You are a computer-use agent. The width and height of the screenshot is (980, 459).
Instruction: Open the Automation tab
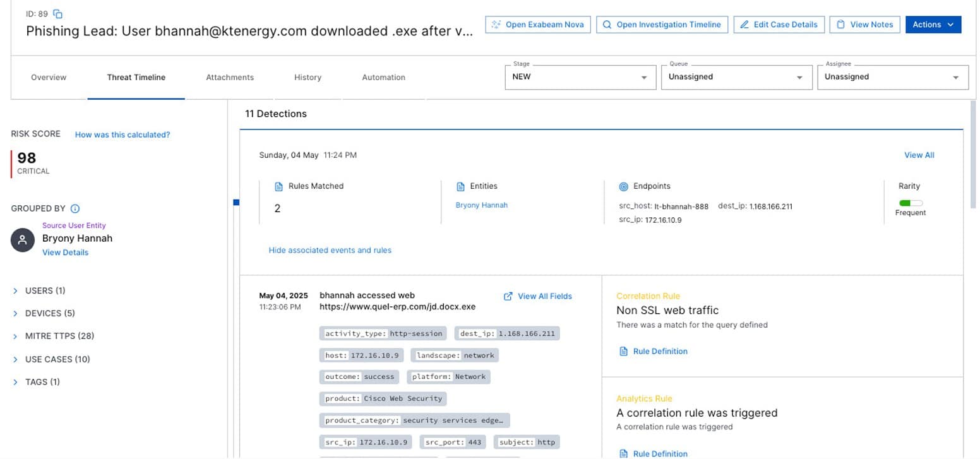tap(383, 78)
